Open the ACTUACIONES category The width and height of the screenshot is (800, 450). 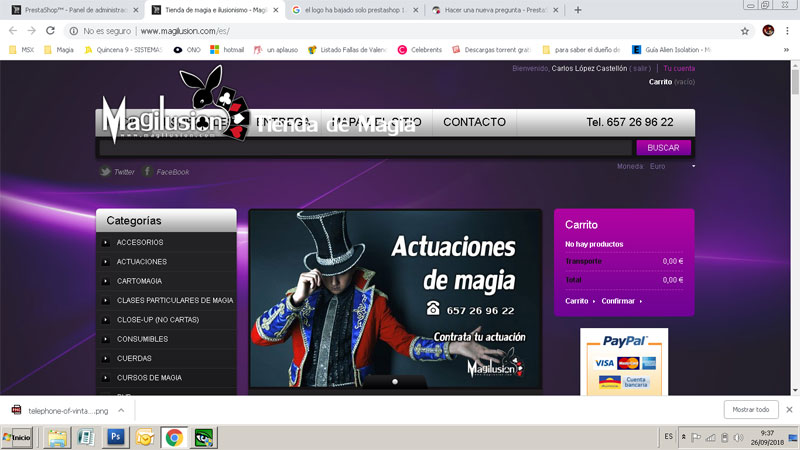pos(142,262)
